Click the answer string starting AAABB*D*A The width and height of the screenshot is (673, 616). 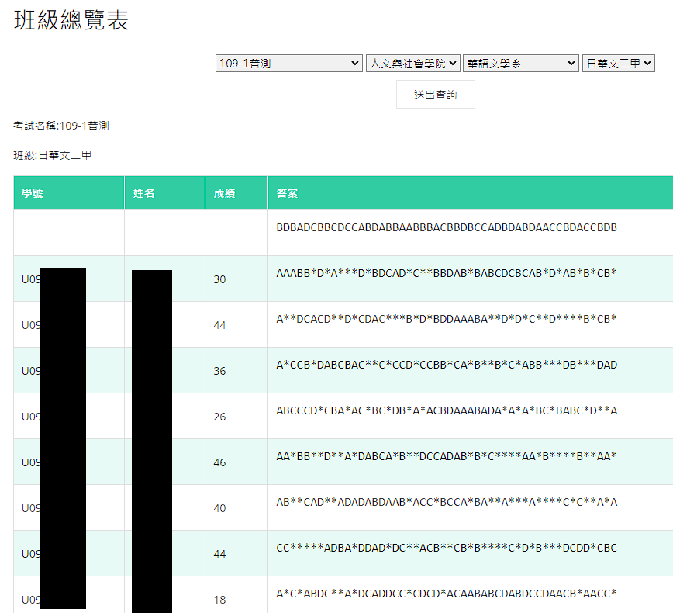click(x=447, y=273)
